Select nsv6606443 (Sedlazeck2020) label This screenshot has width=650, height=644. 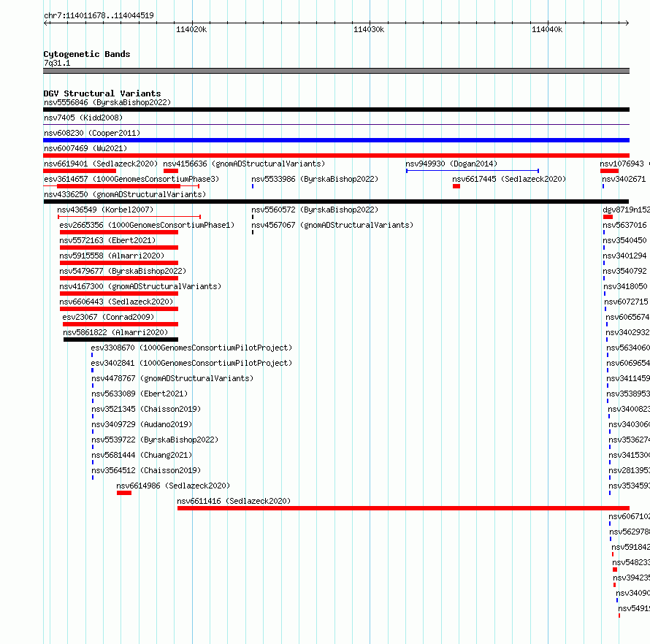[x=116, y=302]
